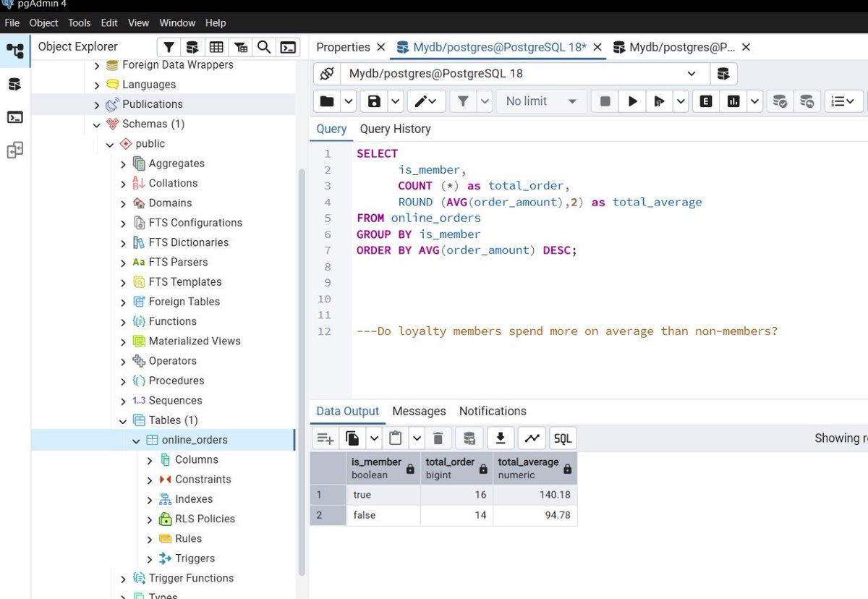The height and width of the screenshot is (599, 868).
Task: Click the SQL button in Data Output toolbar
Action: pyautogui.click(x=563, y=438)
